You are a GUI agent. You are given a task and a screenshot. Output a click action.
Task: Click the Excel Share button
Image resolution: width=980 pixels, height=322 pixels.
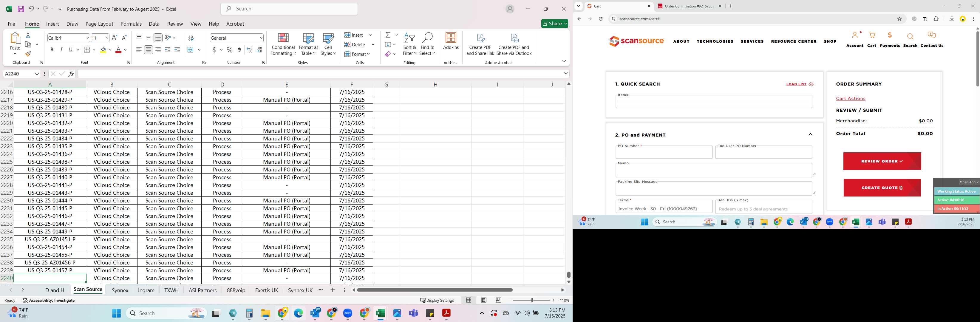click(554, 24)
